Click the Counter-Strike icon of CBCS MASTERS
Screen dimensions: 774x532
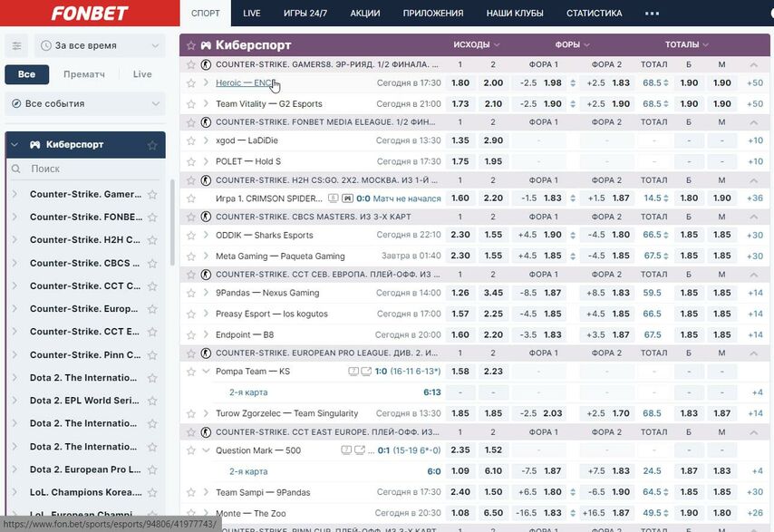coord(206,217)
